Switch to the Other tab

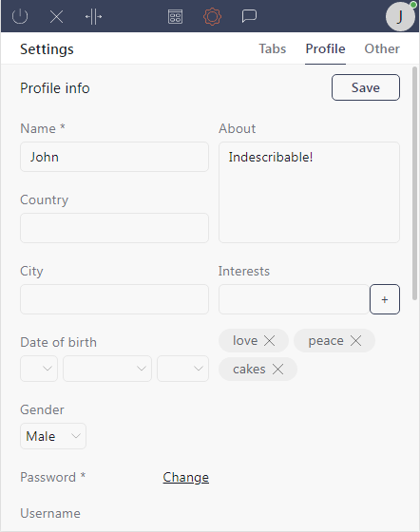coord(382,48)
